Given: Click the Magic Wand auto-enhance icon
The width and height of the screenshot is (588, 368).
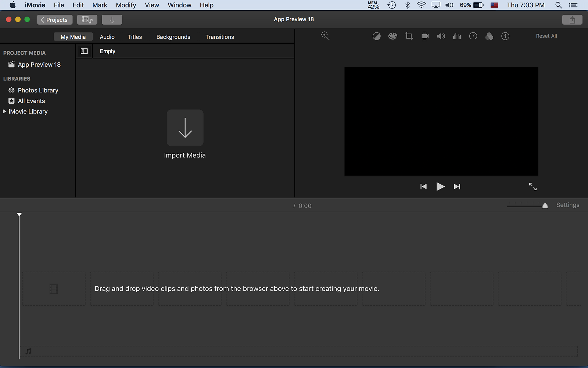Looking at the screenshot, I should click(325, 36).
